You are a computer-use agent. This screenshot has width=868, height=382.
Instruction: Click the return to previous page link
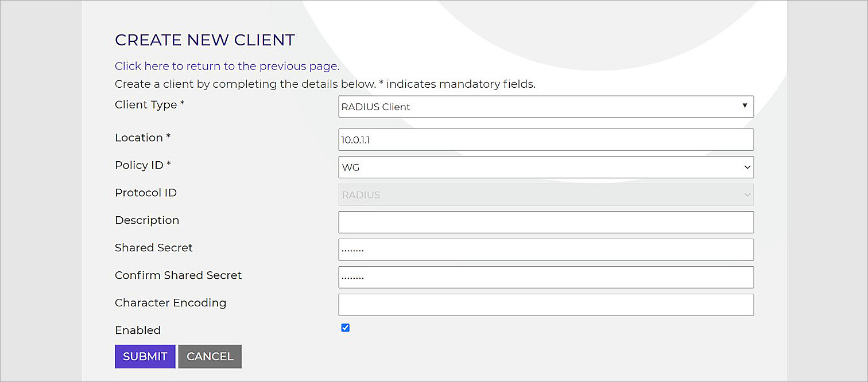226,66
